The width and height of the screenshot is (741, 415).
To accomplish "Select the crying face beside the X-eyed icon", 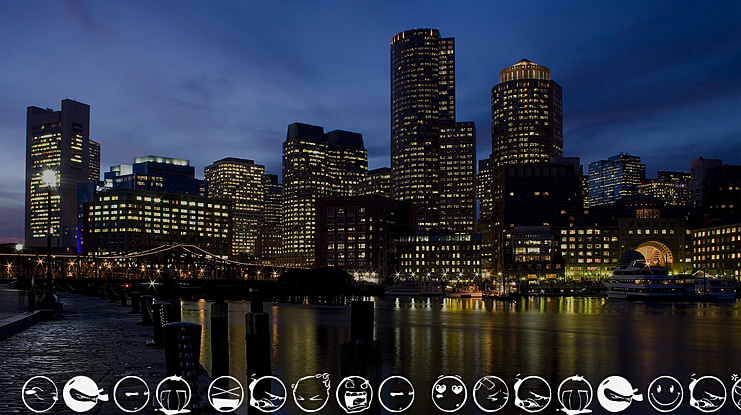I will click(x=173, y=393).
